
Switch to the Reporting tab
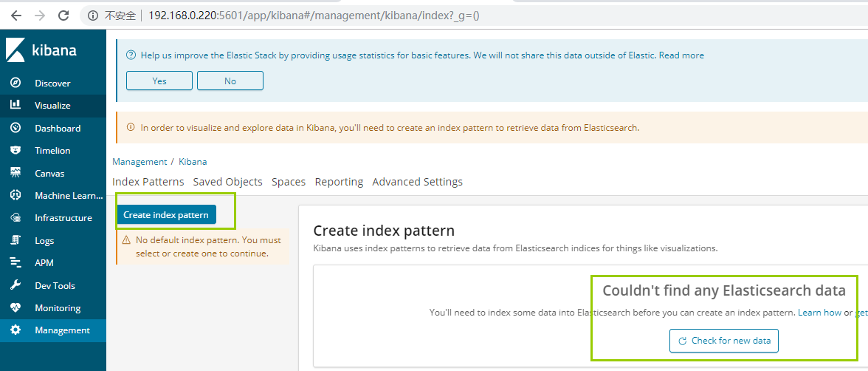[339, 181]
